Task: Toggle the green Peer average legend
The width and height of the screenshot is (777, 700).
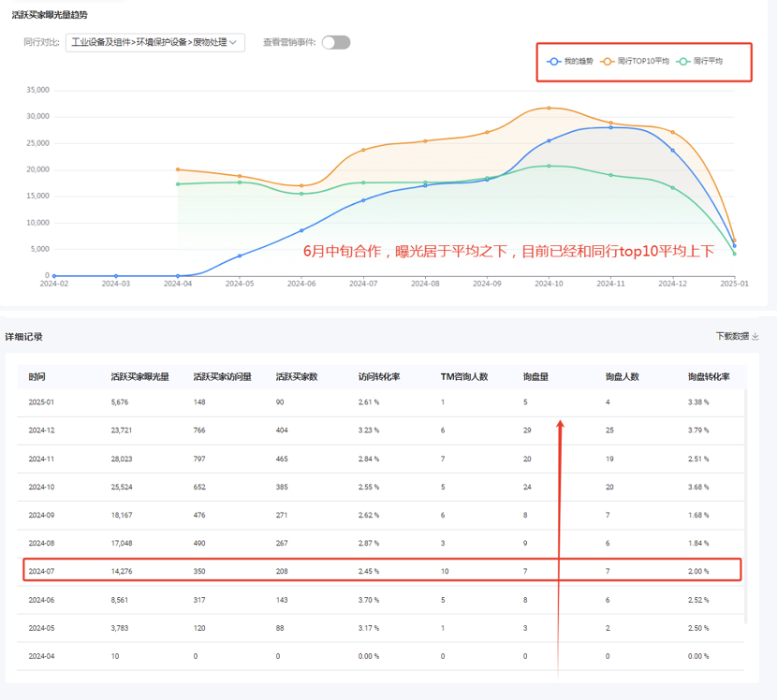Action: pyautogui.click(x=699, y=62)
